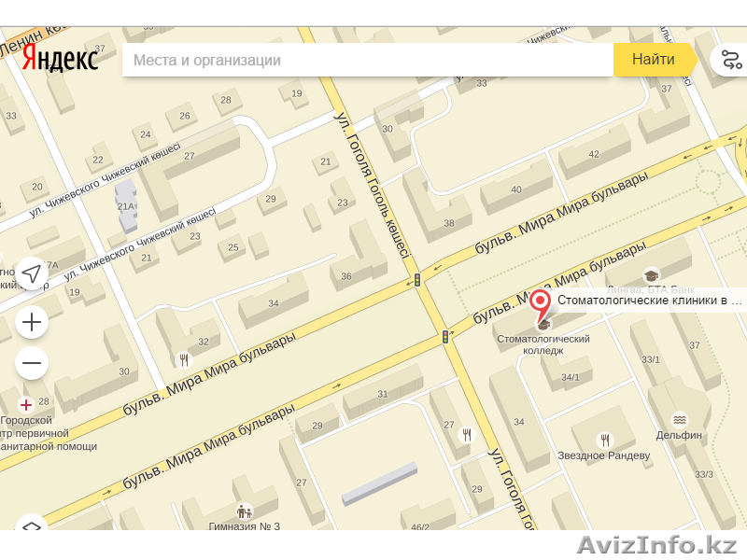This screenshot has height=560, width=747.
Task: Open the map layers button
Action: (32, 524)
